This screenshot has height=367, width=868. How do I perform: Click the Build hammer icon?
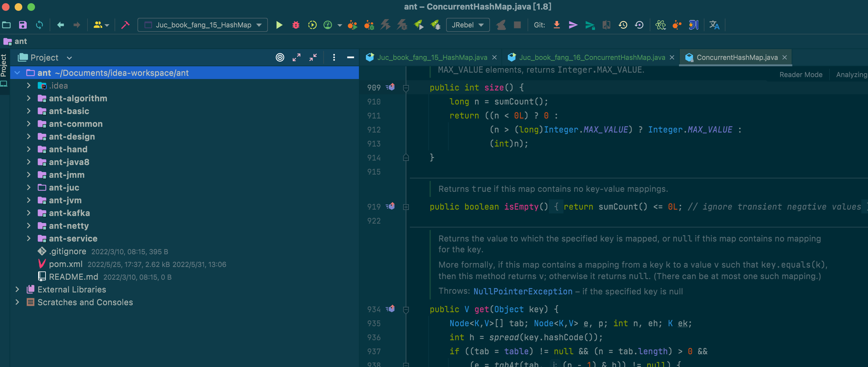click(125, 25)
